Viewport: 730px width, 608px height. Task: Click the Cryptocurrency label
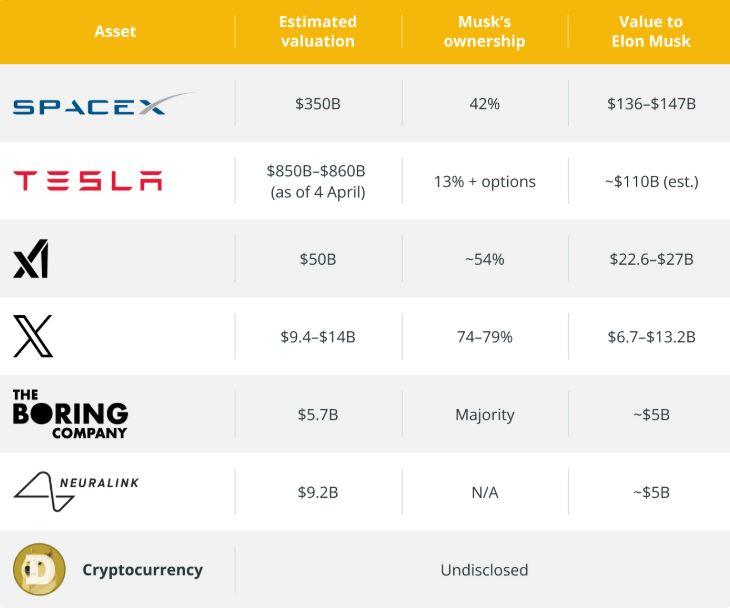click(x=142, y=570)
